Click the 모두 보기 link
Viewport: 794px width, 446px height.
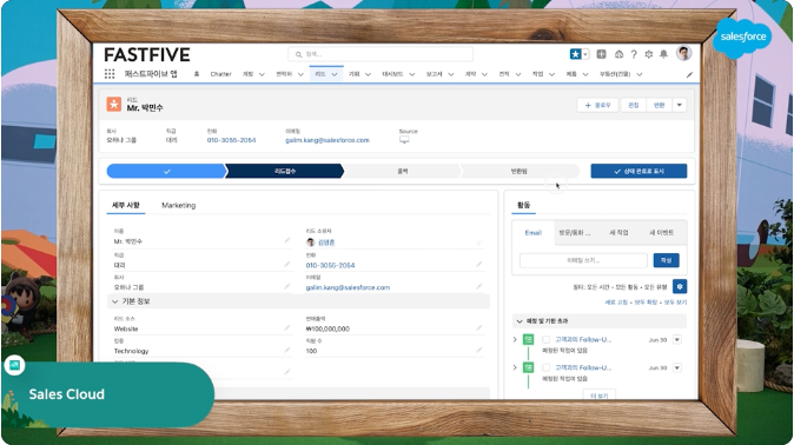pos(675,302)
